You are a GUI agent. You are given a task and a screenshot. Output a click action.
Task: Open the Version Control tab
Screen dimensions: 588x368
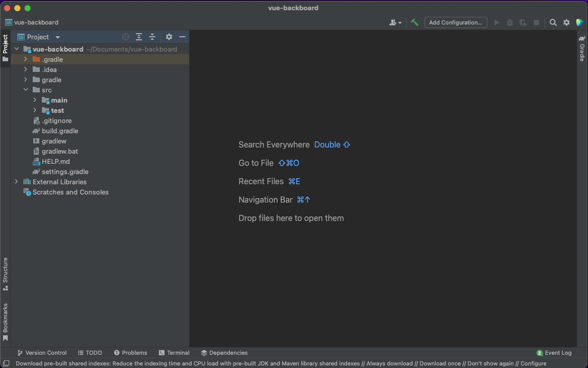[42, 353]
